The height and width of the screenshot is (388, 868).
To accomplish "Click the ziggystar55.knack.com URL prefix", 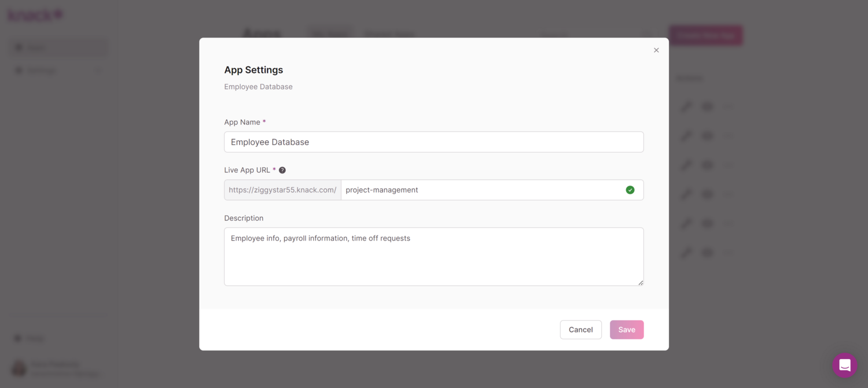I will click(x=282, y=190).
